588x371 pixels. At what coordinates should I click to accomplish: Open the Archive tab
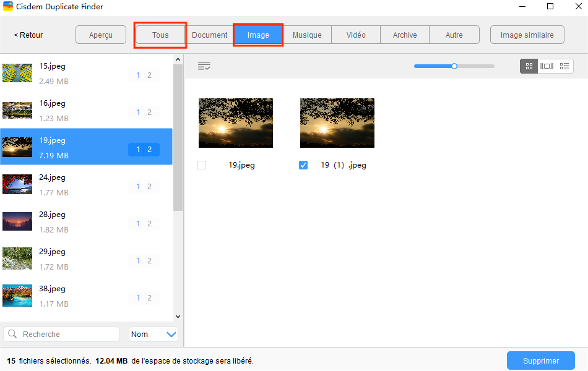[x=405, y=35]
